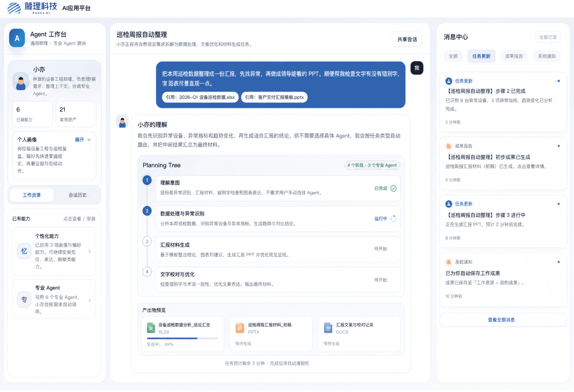This screenshot has width=574, height=392.
Task: Select the 任务更新 message filter tab
Action: tap(481, 56)
